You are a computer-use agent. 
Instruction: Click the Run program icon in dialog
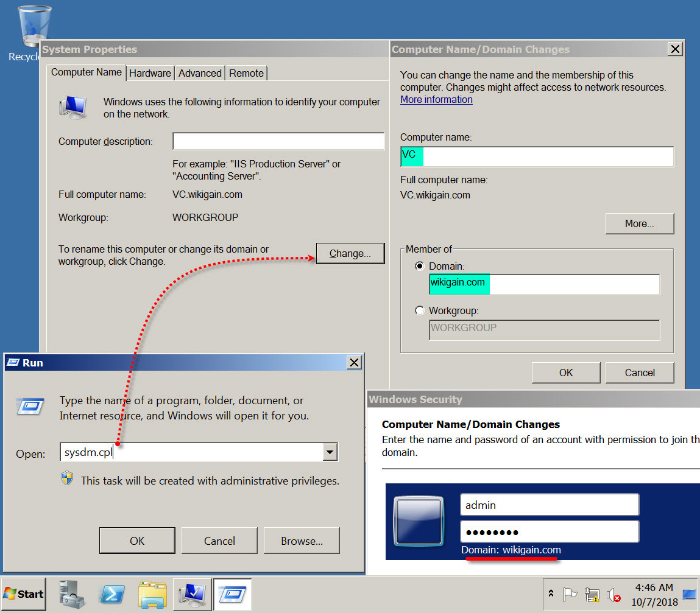click(30, 407)
